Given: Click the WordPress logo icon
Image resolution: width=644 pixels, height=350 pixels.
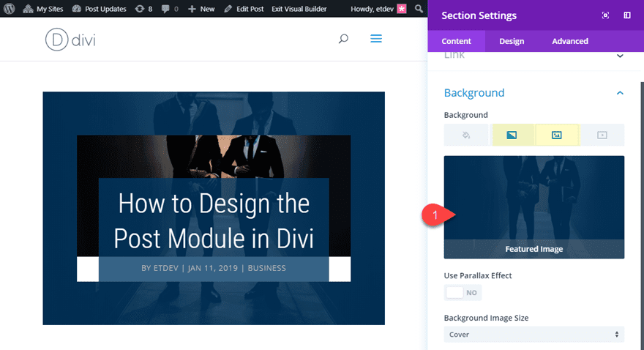Looking at the screenshot, I should (x=9, y=9).
